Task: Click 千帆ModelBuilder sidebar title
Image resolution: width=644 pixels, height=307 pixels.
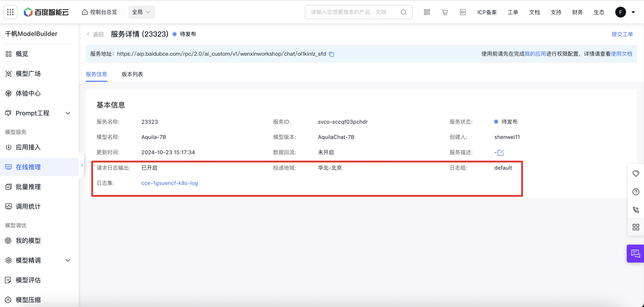Action: point(31,34)
